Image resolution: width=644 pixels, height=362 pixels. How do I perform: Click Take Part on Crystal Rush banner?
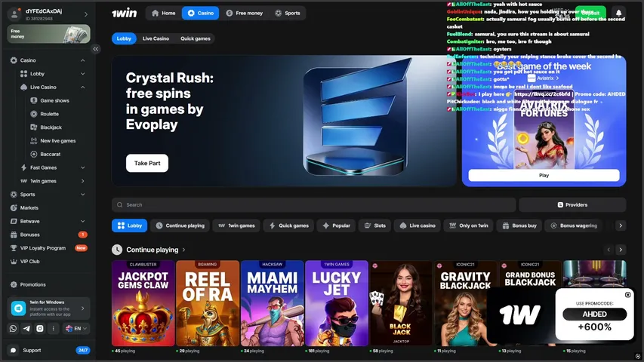[147, 163]
